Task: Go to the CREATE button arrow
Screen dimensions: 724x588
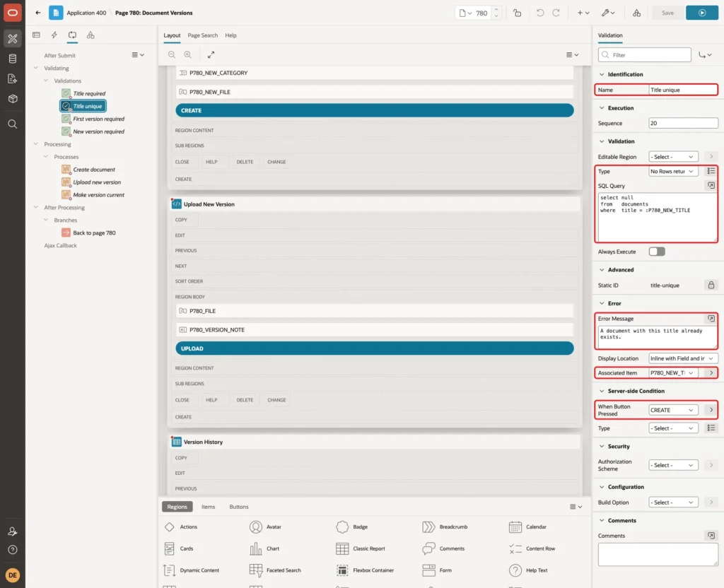Action: click(711, 410)
